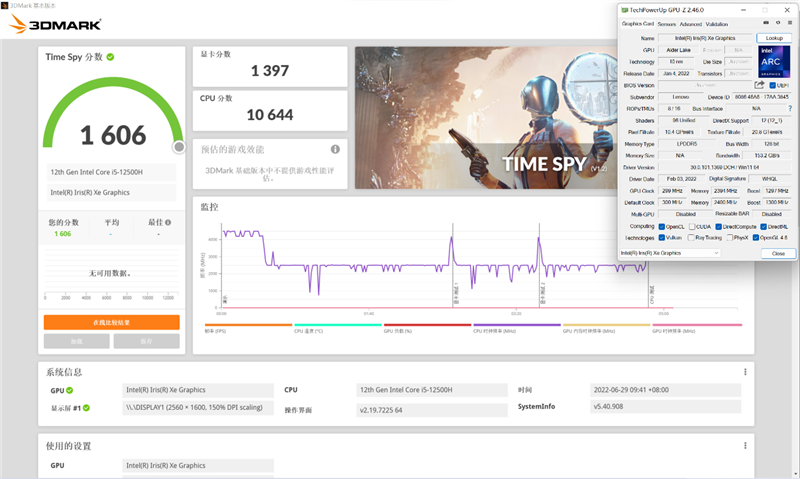Image resolution: width=800 pixels, height=479 pixels.
Task: Click the SystemInfo version v5.40.908
Action: [665, 407]
